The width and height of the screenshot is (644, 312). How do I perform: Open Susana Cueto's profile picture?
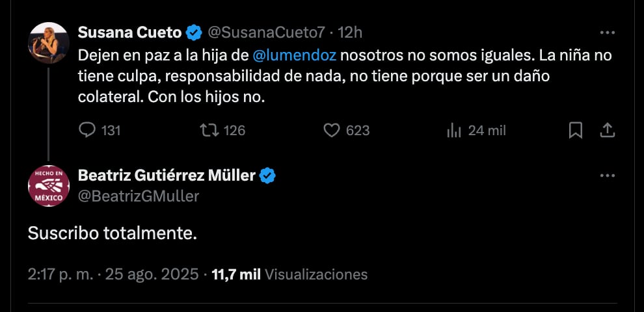(x=49, y=43)
